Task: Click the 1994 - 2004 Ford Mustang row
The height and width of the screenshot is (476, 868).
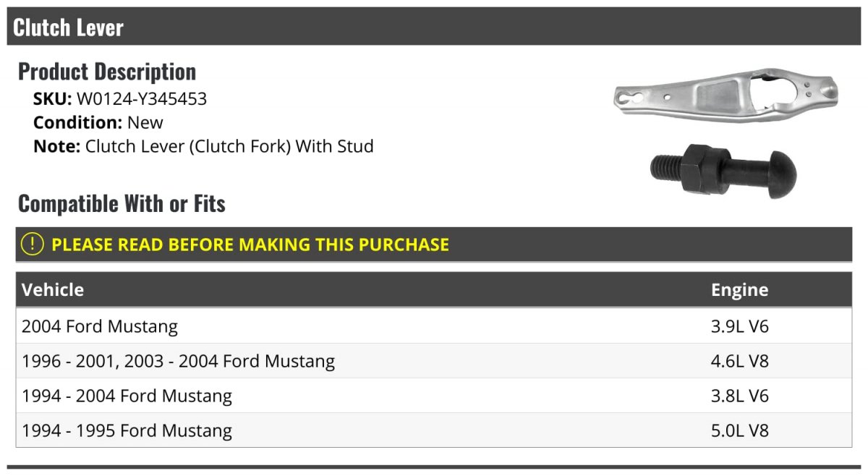Action: tap(434, 396)
